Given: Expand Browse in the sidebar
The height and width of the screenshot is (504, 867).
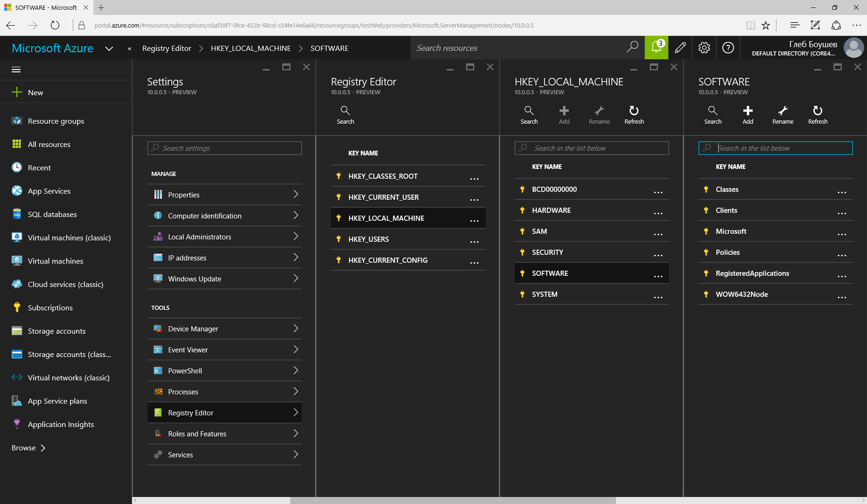Looking at the screenshot, I should pos(29,448).
